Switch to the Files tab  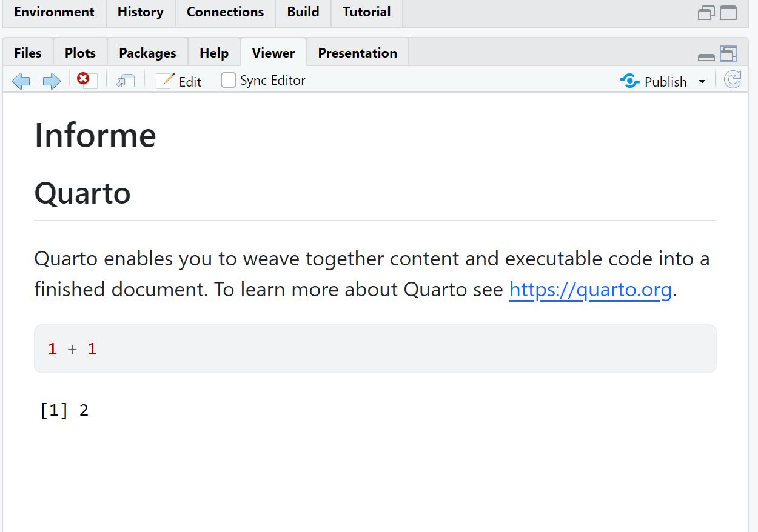tap(28, 53)
